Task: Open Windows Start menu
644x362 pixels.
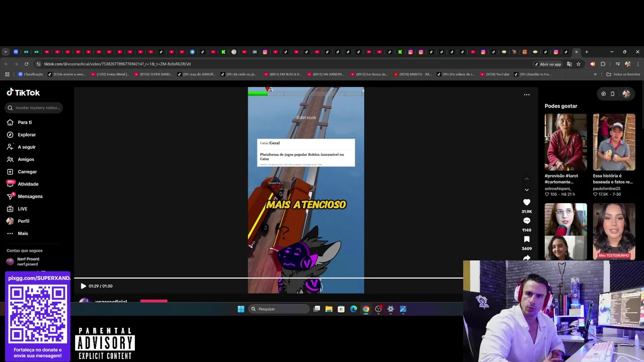Action: 241,309
